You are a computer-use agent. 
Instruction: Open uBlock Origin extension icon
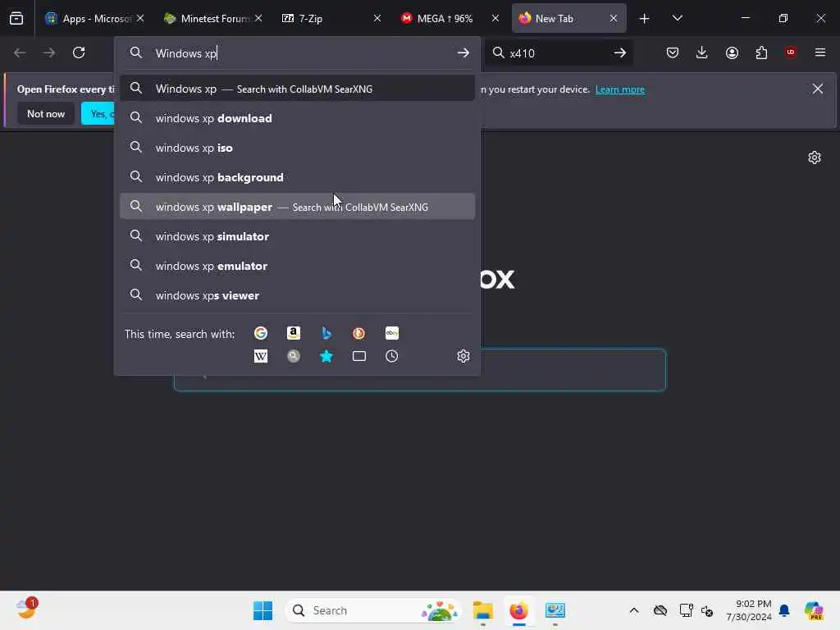point(791,52)
